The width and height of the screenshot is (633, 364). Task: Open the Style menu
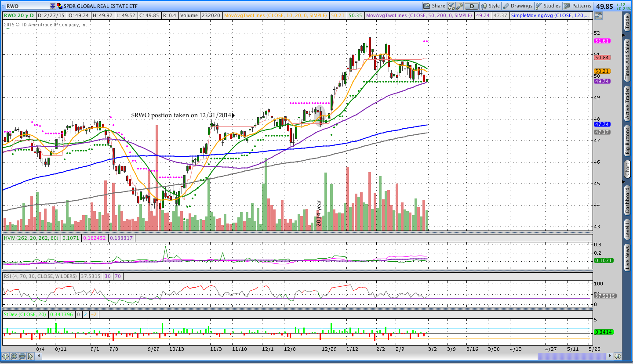[x=491, y=6]
